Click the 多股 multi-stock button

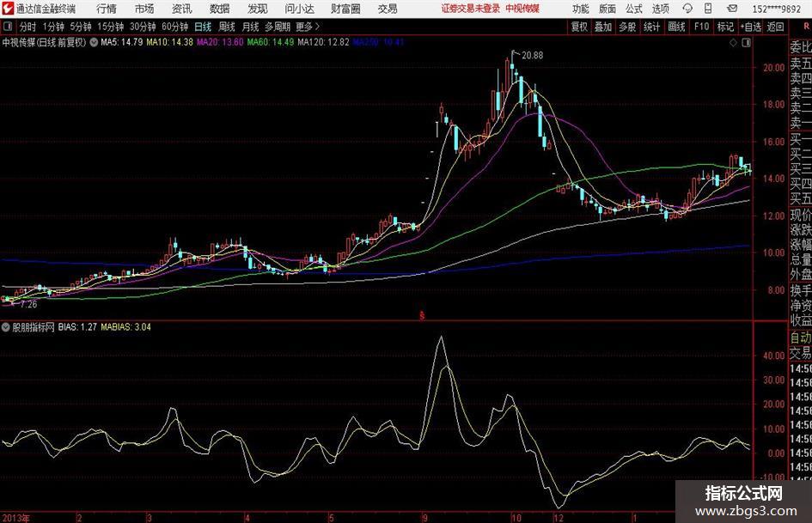[x=627, y=27]
